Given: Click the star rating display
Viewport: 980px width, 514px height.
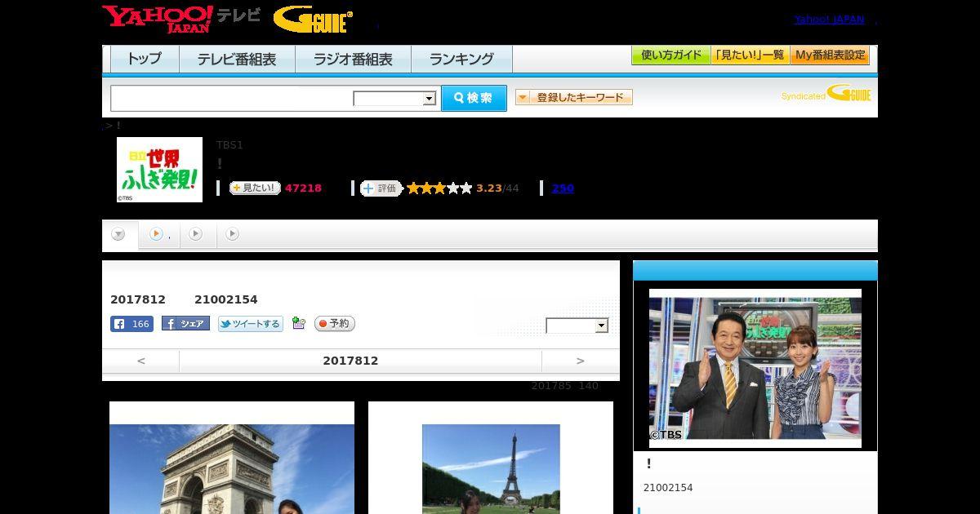Looking at the screenshot, I should coord(439,188).
